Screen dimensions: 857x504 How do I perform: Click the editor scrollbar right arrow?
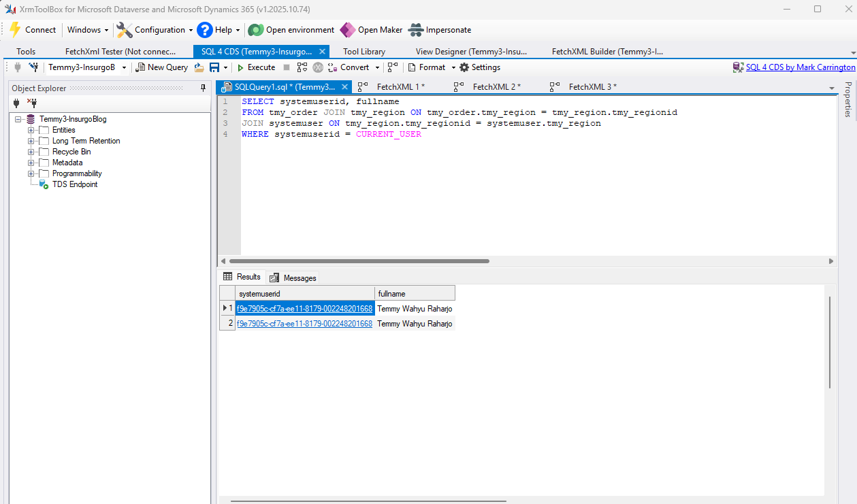pos(831,261)
